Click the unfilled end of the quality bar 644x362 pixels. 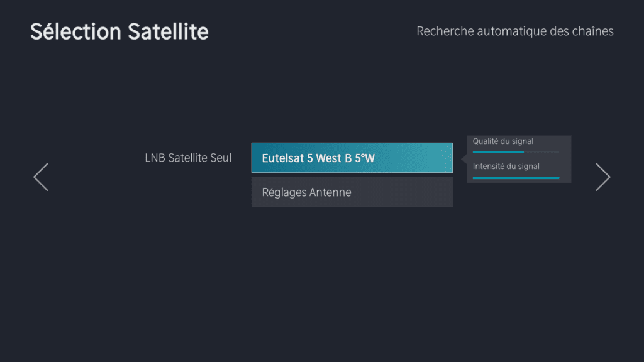coord(542,152)
